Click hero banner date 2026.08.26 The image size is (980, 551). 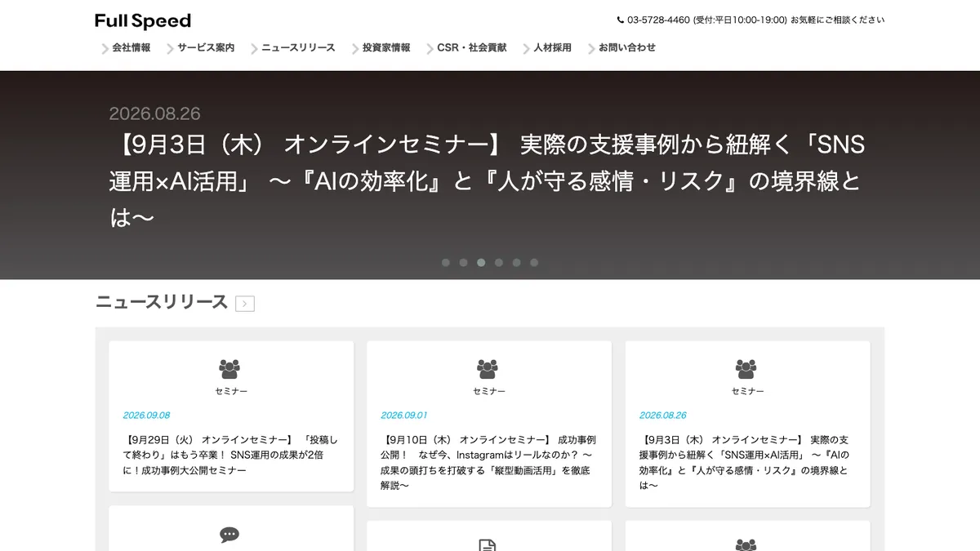coord(155,114)
